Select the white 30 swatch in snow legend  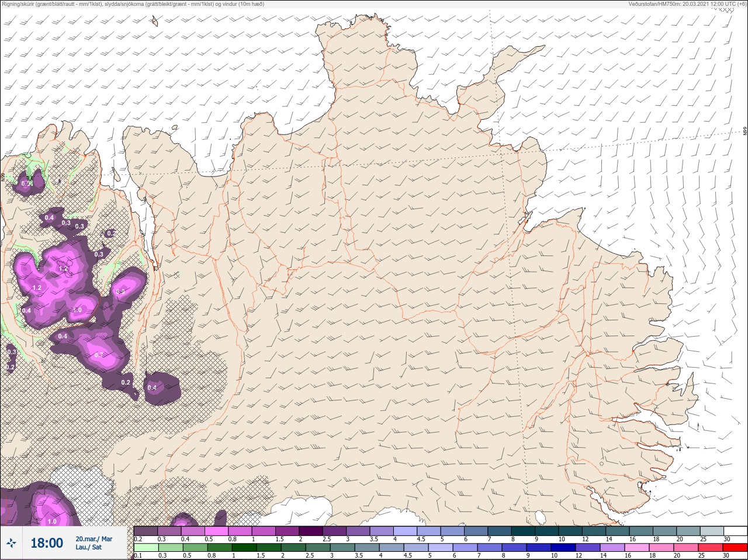pos(735,531)
